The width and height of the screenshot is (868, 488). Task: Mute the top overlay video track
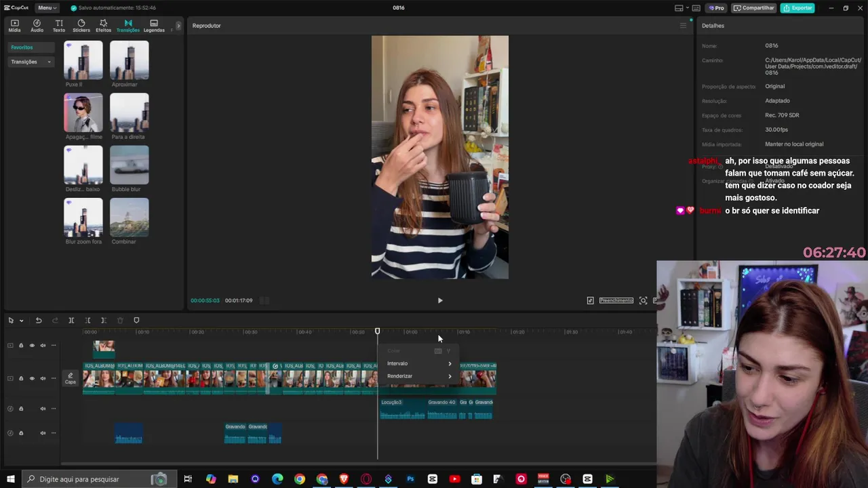coord(43,346)
